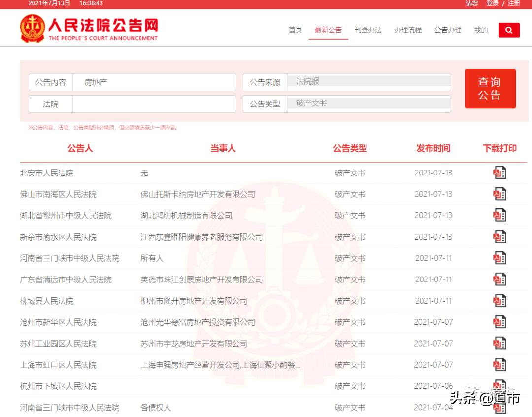Download PDF for 北安市人民法院 announcement

(x=499, y=173)
